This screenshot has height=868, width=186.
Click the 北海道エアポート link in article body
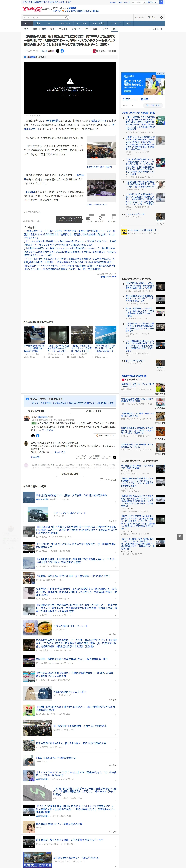point(69,127)
